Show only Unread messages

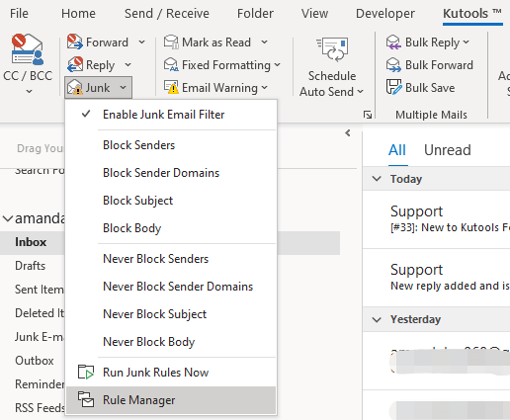[x=448, y=150]
